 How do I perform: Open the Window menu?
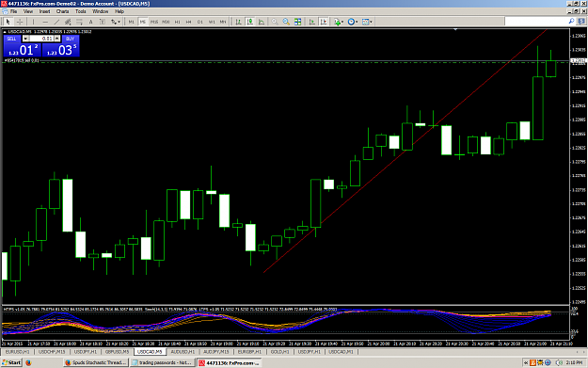point(100,11)
